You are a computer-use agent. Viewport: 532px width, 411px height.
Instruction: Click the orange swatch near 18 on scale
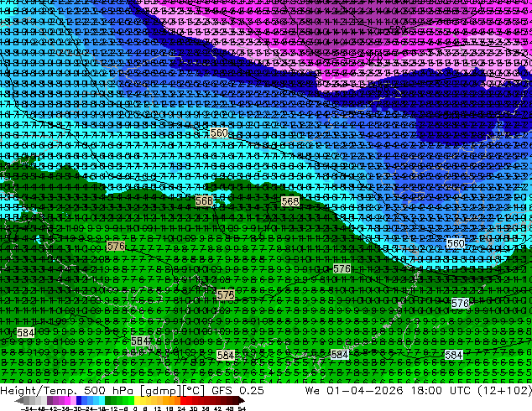pyautogui.click(x=172, y=401)
